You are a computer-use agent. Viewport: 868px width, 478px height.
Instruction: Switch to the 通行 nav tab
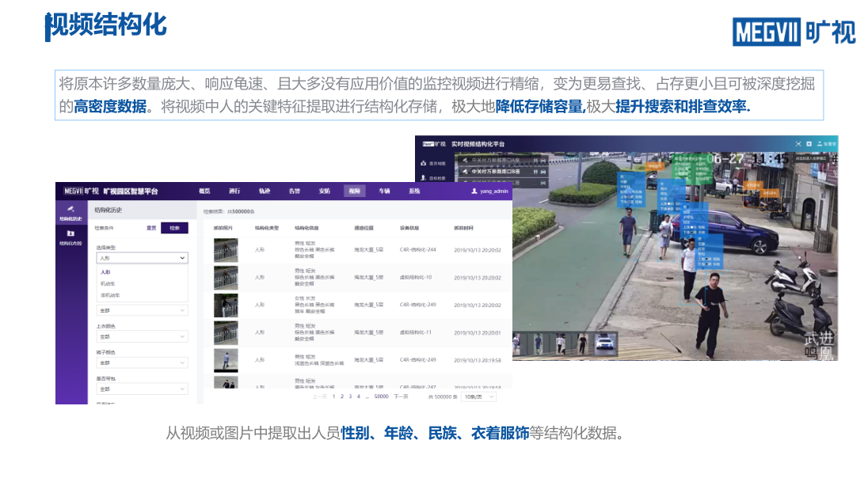coord(234,191)
